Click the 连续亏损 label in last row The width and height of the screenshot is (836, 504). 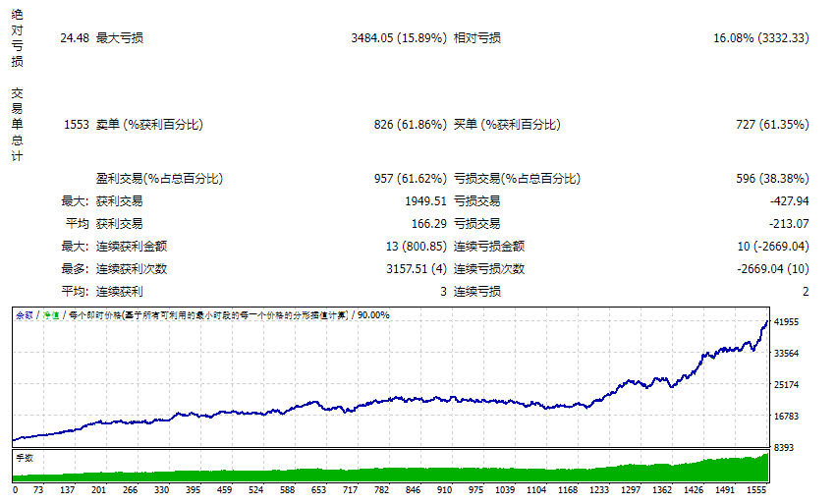[x=477, y=291]
